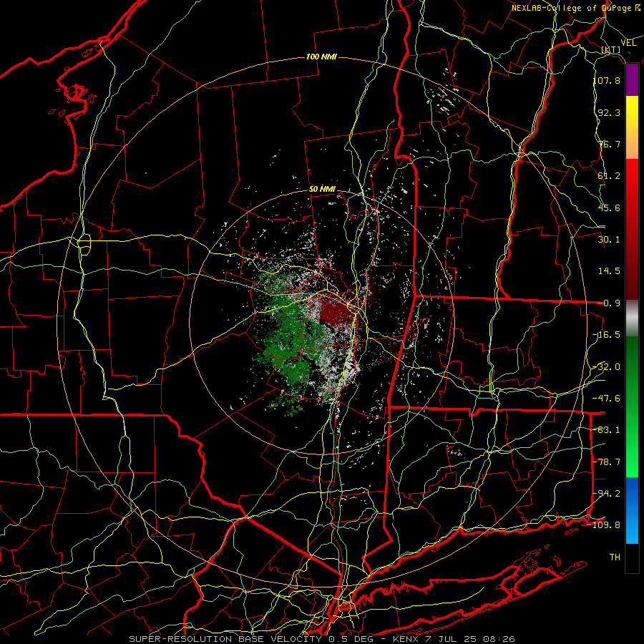Image resolution: width=644 pixels, height=644 pixels.
Task: Click the "[KT]" units label
Action: tap(611, 50)
